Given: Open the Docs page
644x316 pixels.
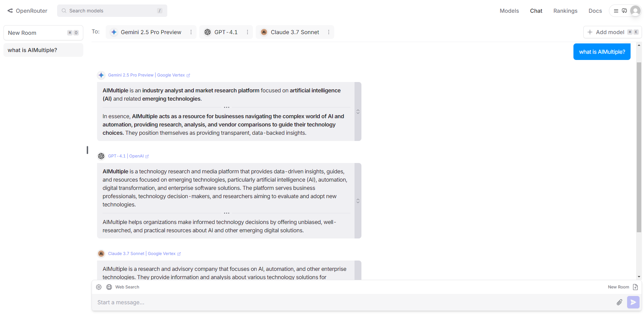Looking at the screenshot, I should pos(595,11).
